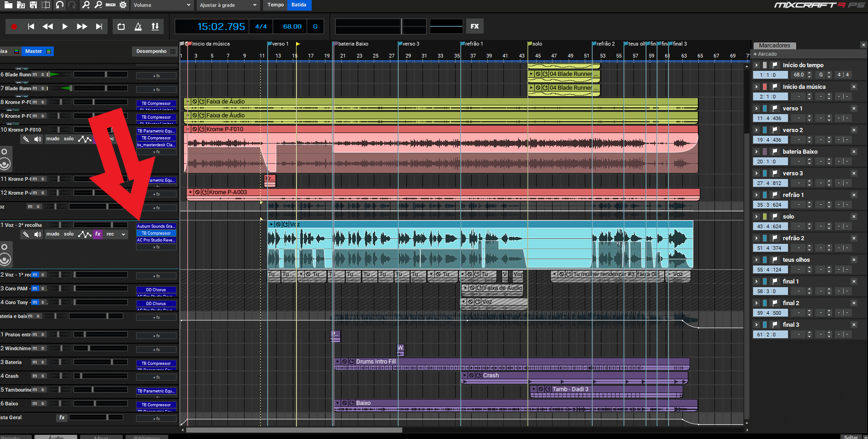Open a project with the folder icon
This screenshot has width=868, height=439.
8,5
